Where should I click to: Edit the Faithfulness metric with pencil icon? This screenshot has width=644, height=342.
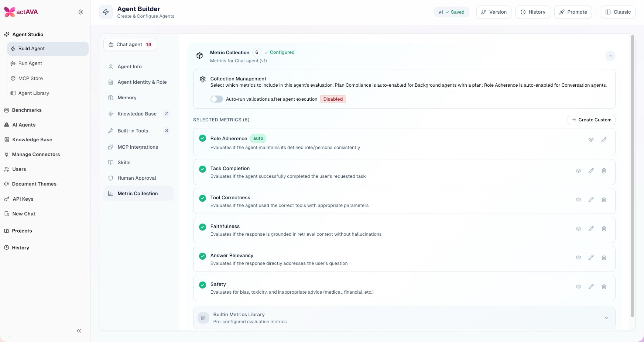[591, 229]
